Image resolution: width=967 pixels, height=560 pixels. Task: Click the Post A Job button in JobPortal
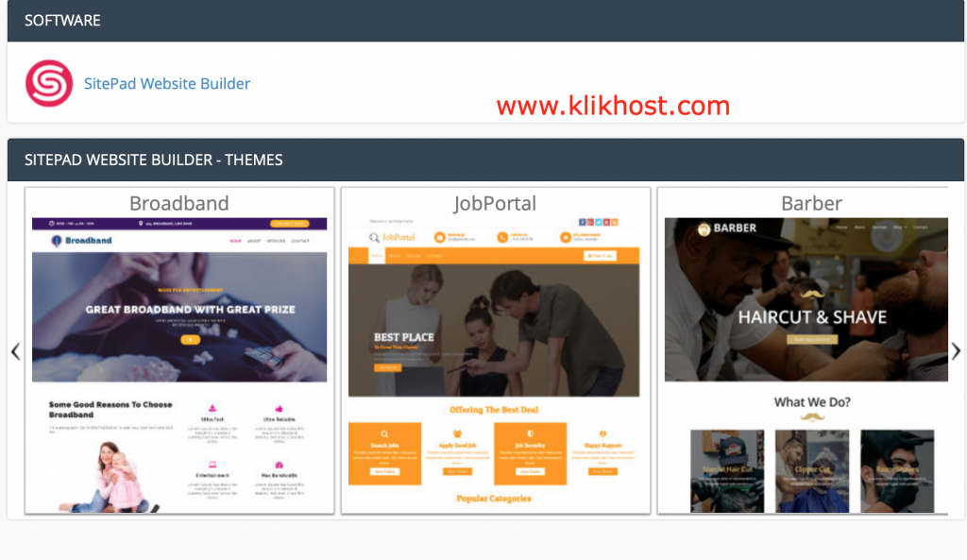coord(600,256)
